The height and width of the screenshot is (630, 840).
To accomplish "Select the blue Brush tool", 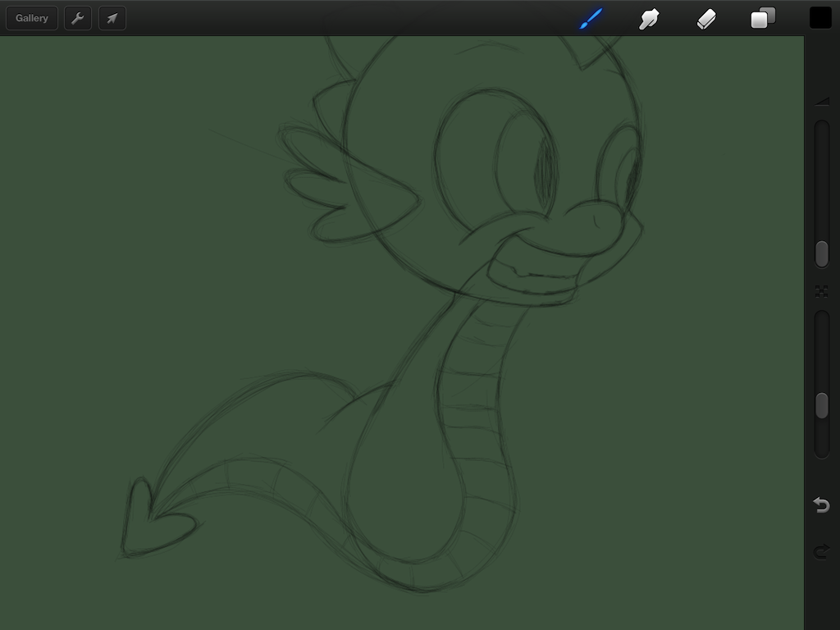I will (591, 18).
